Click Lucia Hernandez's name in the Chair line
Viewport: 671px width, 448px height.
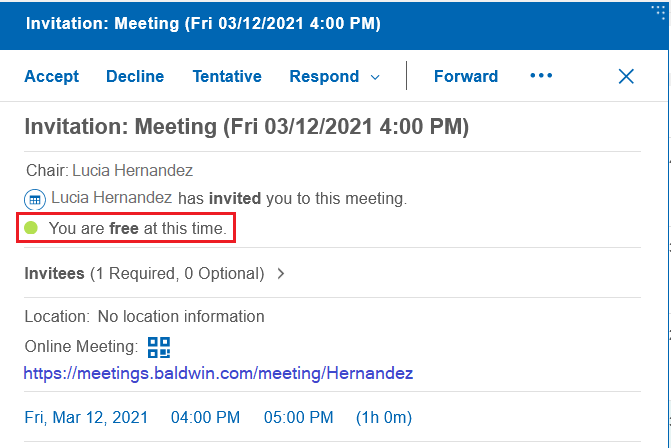(x=132, y=171)
